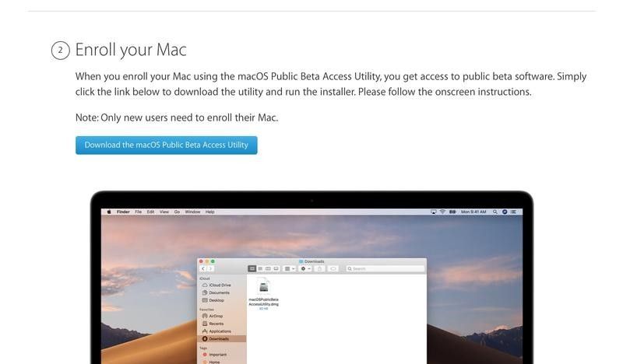
Task: Click the battery status icon
Action: [452, 212]
